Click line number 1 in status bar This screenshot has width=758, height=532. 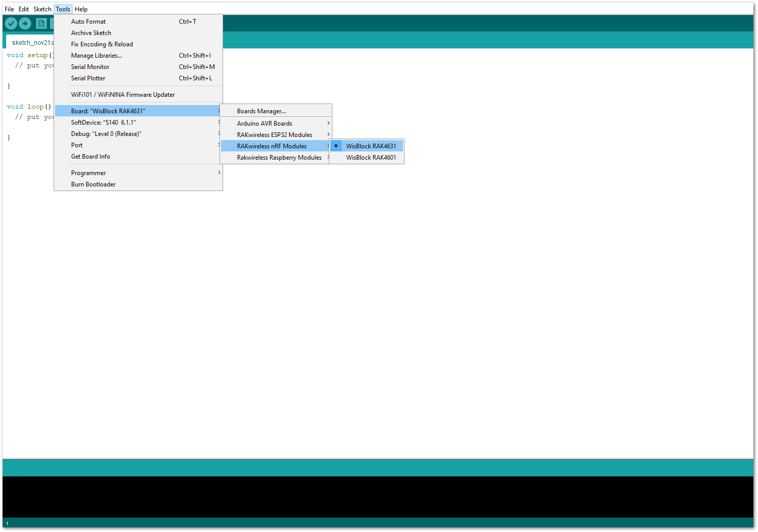pyautogui.click(x=7, y=524)
